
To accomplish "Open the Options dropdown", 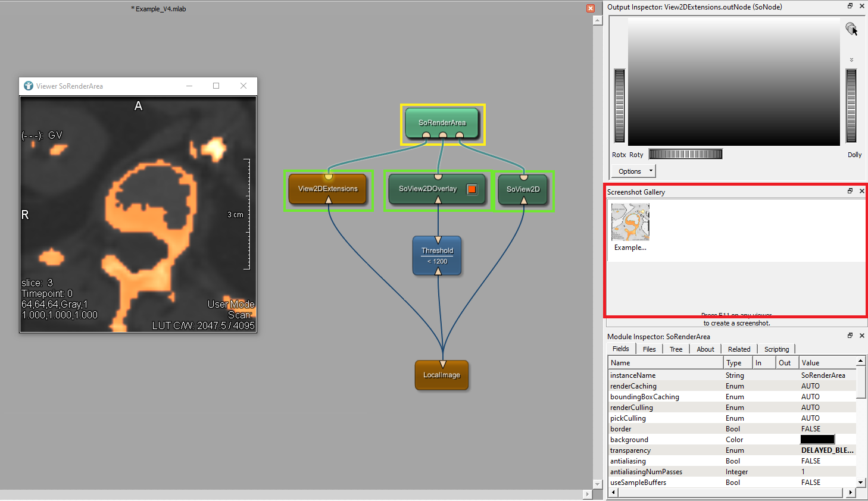I will (x=635, y=171).
